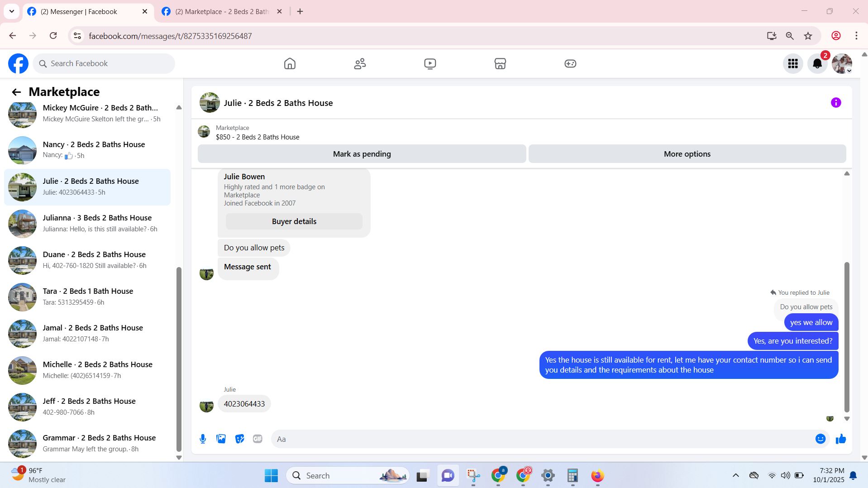Open Windows Start menu

pyautogui.click(x=271, y=476)
